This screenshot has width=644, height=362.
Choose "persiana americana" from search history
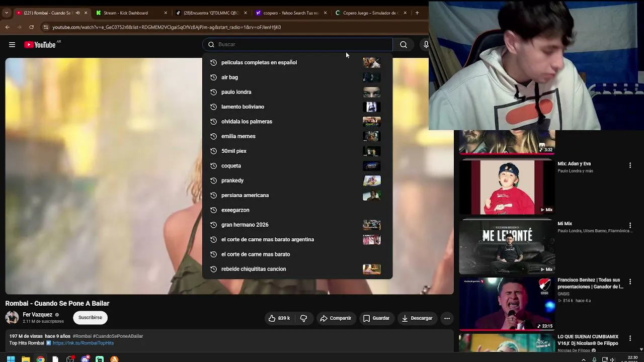coord(297,195)
